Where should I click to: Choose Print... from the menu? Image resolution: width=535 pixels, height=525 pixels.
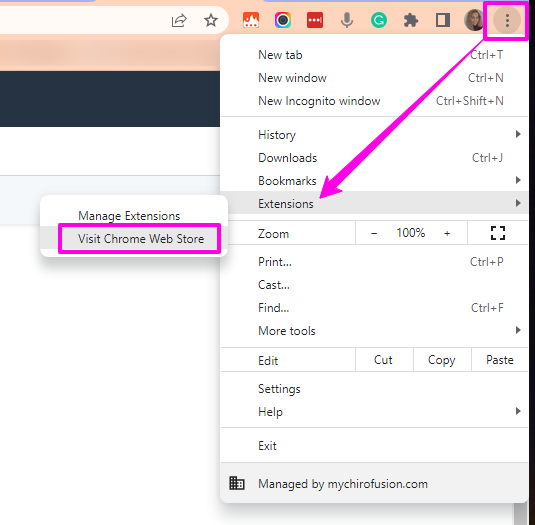pyautogui.click(x=374, y=262)
